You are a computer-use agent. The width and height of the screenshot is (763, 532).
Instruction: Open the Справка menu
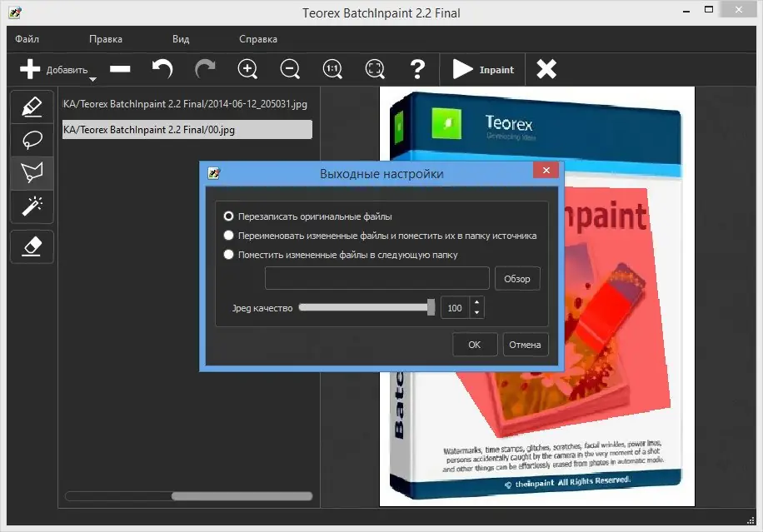(258, 39)
